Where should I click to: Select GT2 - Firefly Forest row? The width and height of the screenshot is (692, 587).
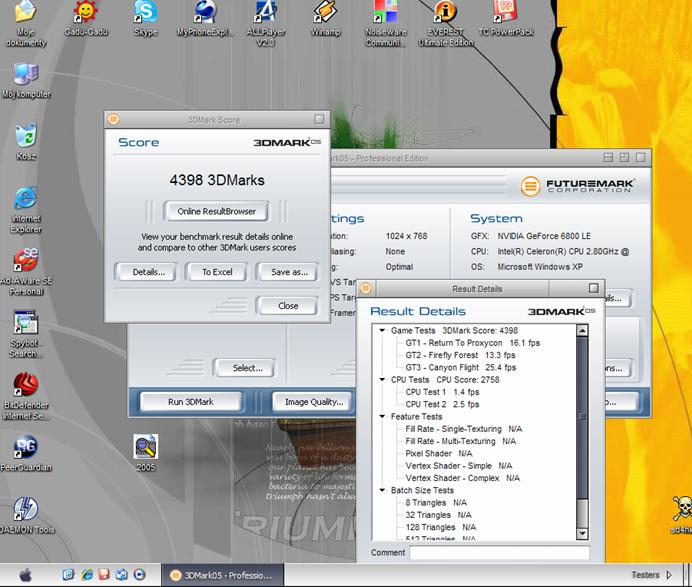coord(460,355)
